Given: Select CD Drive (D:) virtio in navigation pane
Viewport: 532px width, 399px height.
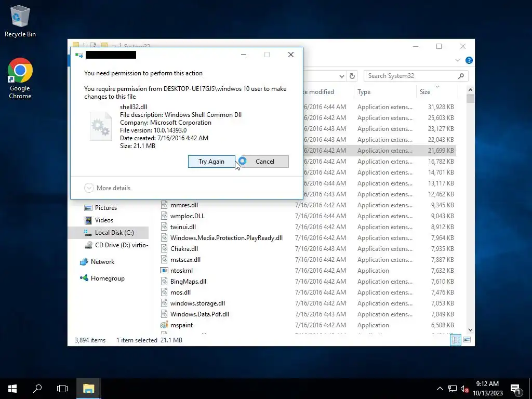Looking at the screenshot, I should click(116, 245).
